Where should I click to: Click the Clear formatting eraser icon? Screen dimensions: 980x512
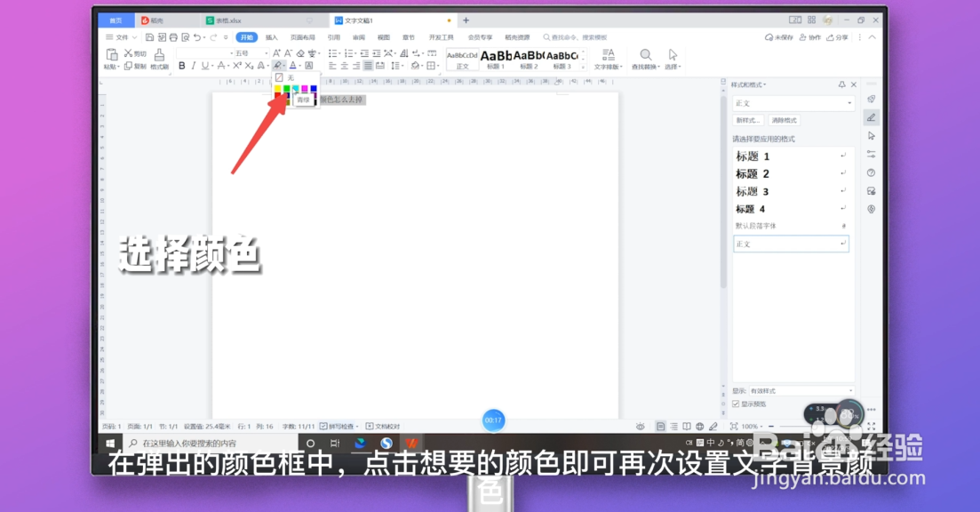[300, 53]
